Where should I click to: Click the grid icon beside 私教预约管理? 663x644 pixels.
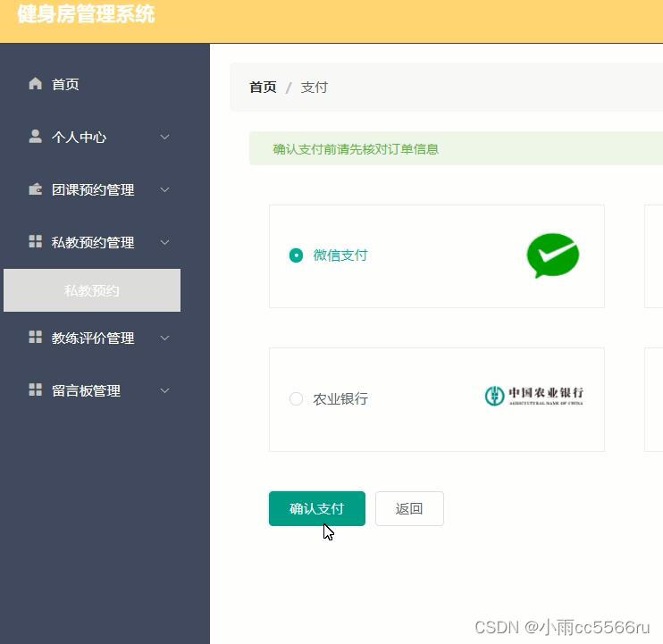coord(35,241)
